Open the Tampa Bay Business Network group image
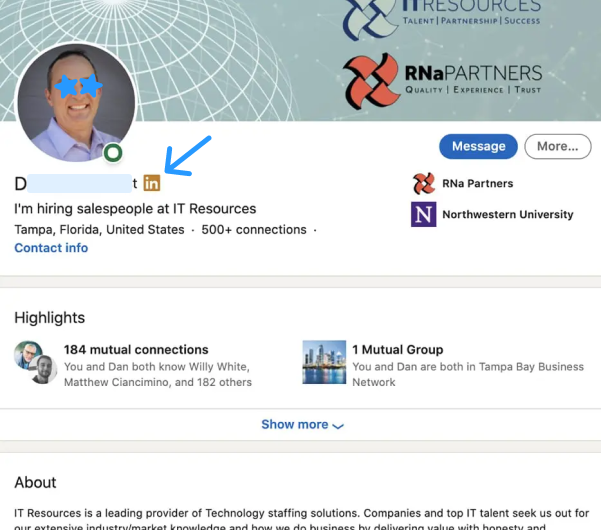This screenshot has width=601, height=530. pos(324,363)
